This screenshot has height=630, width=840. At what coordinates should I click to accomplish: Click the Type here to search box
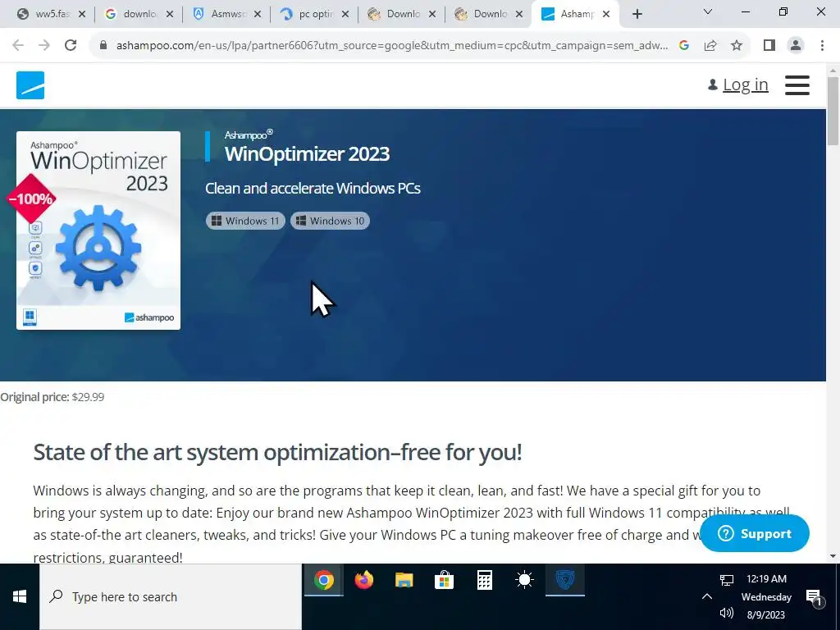click(x=171, y=597)
